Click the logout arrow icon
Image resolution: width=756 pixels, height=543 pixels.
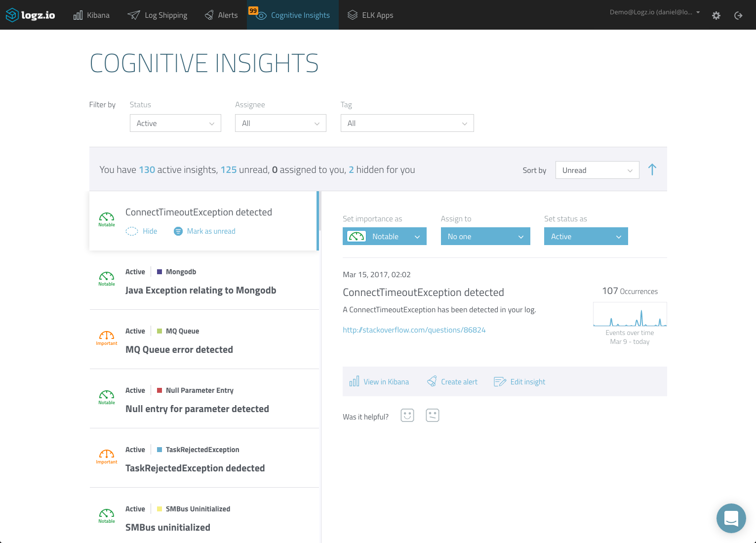tap(738, 15)
